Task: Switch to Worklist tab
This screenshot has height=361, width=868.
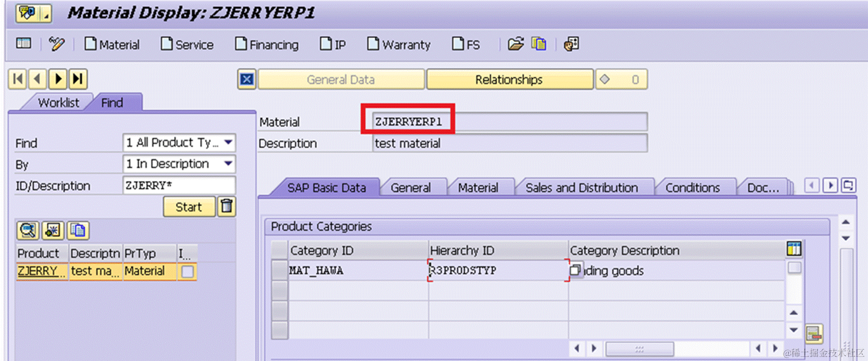Action: click(58, 103)
